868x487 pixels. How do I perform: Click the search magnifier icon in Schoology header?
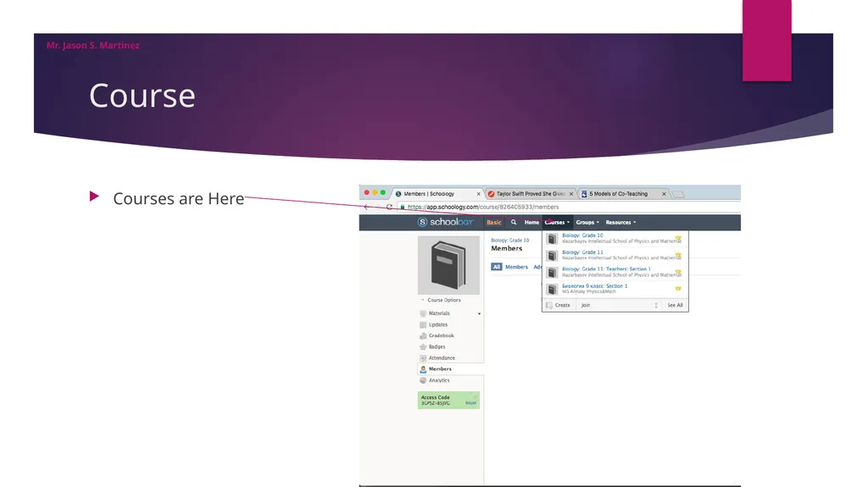[513, 223]
